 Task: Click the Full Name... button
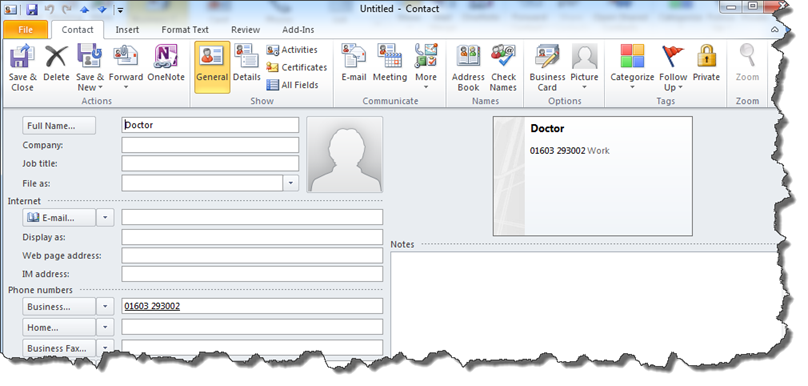pyautogui.click(x=59, y=126)
